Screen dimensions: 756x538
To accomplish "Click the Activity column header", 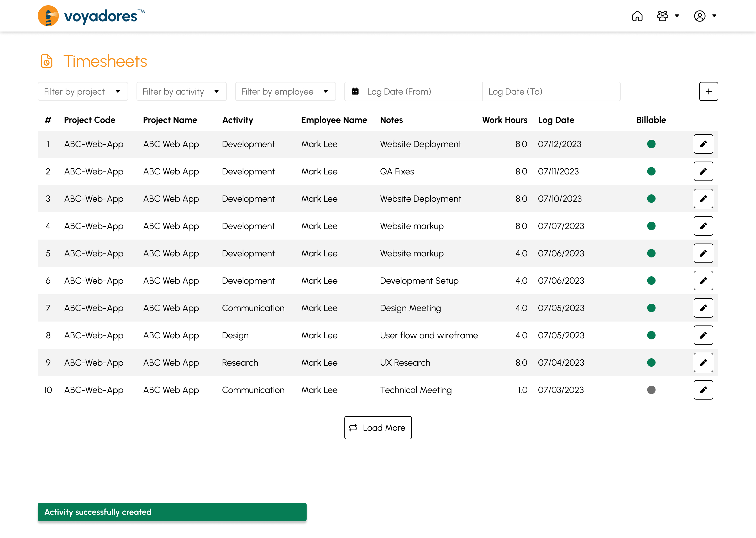I will click(x=237, y=120).
